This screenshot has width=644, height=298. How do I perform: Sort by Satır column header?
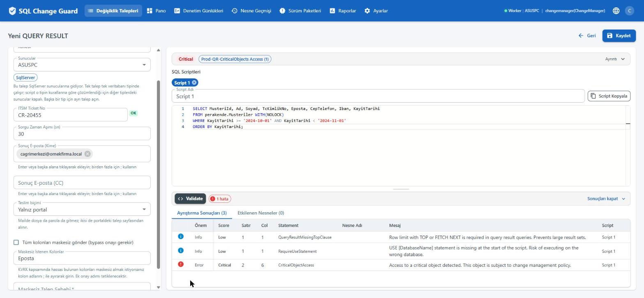246,225
